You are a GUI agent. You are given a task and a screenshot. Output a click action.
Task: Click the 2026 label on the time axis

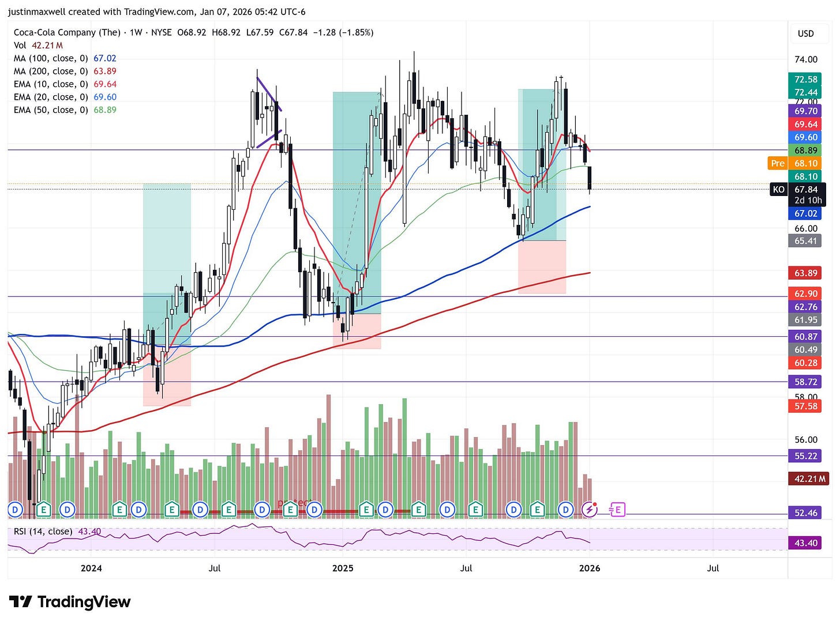590,568
